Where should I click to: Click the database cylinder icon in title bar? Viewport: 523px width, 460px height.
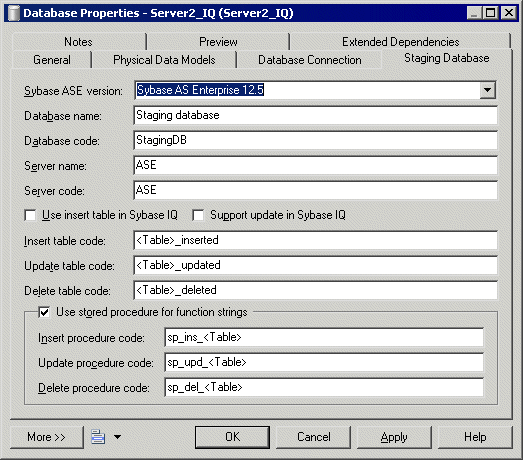[x=13, y=13]
